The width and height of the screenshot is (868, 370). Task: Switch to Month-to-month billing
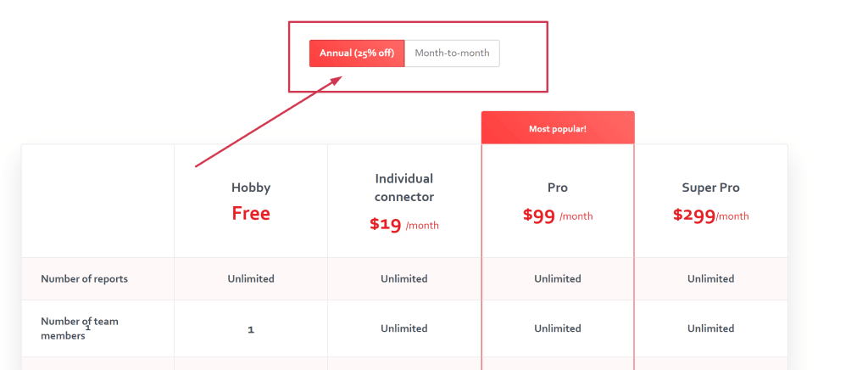(x=452, y=53)
